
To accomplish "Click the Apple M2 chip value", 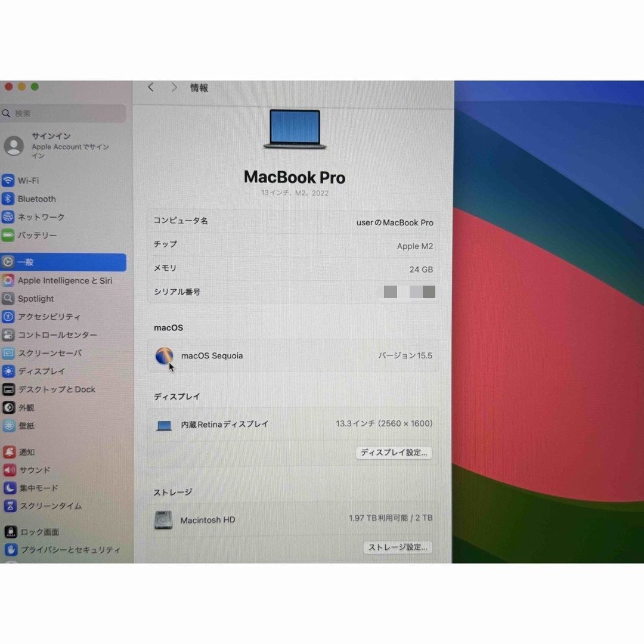I will pos(415,246).
